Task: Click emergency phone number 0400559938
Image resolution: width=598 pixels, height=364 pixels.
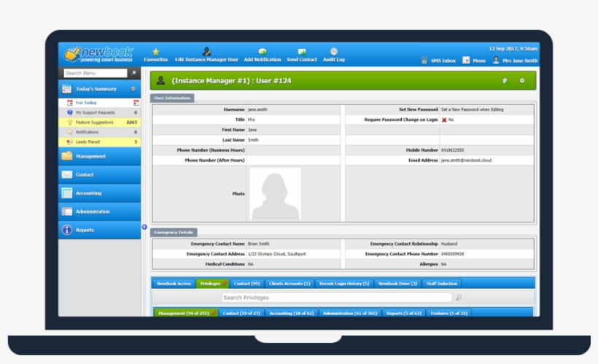Action: (452, 254)
